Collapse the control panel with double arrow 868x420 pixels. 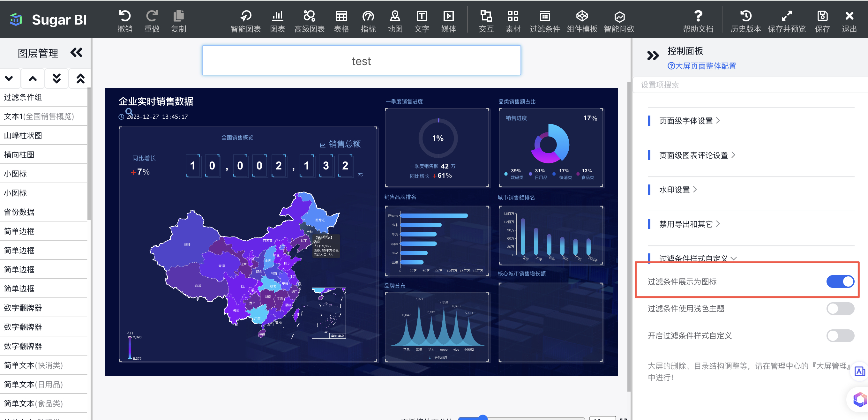653,55
